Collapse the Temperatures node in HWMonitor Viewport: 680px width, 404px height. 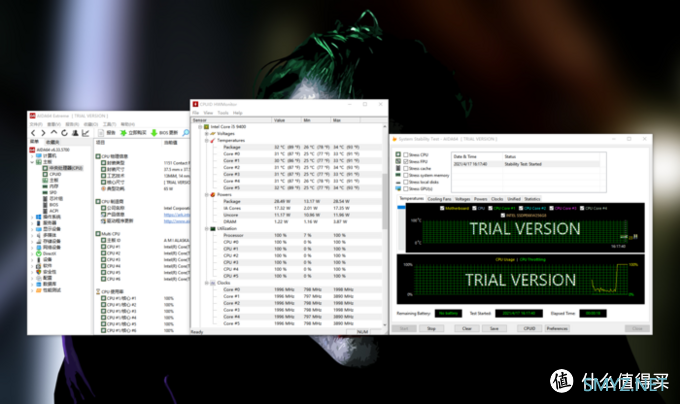click(206, 140)
